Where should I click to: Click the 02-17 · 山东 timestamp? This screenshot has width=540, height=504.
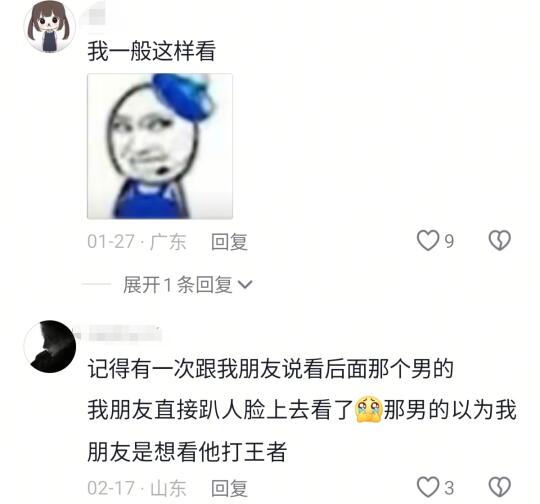point(137,488)
